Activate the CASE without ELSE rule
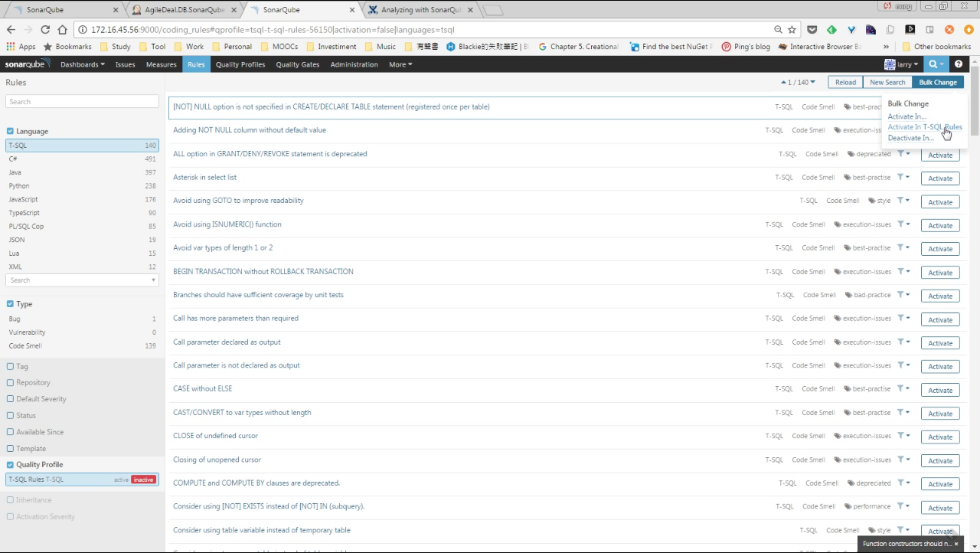The image size is (980, 553). [x=940, y=390]
